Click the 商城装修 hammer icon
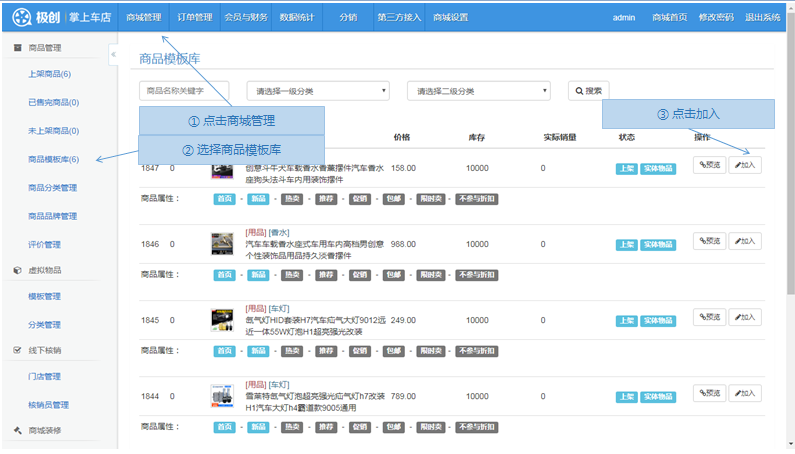The image size is (795, 454). 18,431
